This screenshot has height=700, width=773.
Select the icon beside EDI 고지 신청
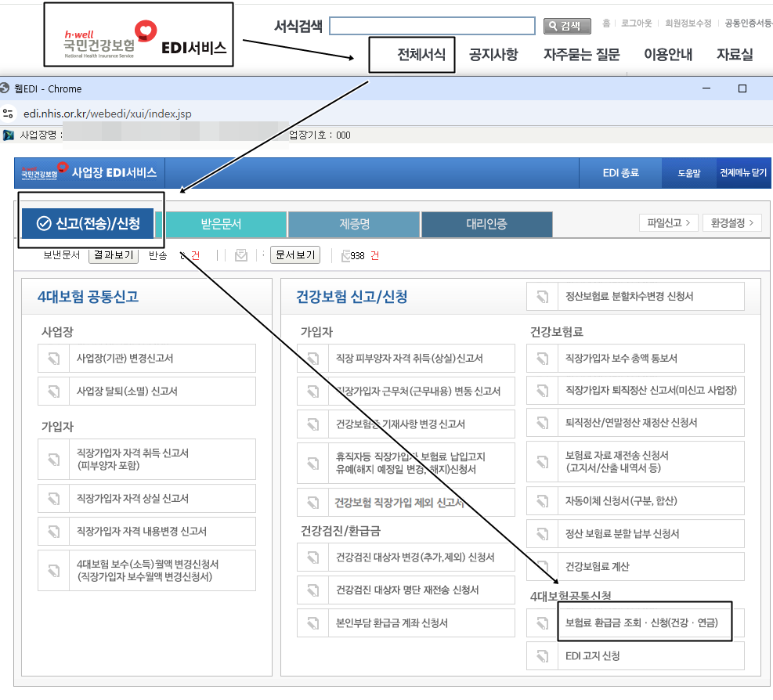pos(541,655)
